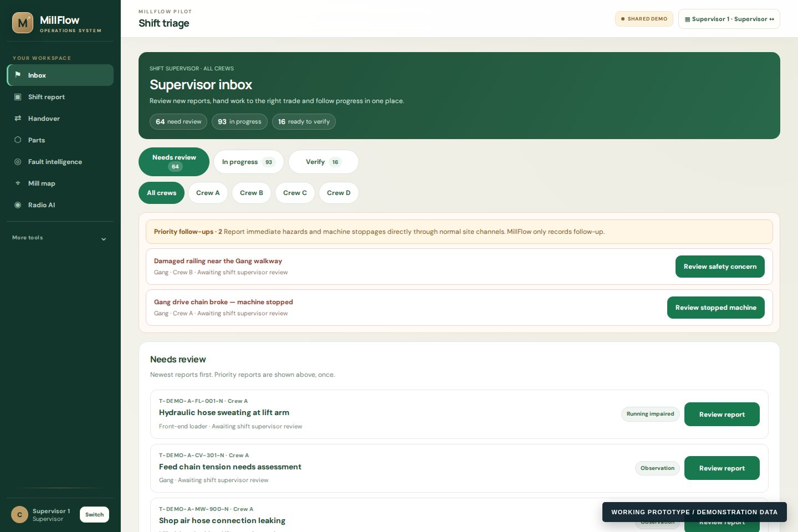Screen dimensions: 798x532
Task: Click the MillFlow logo icon
Action: tap(23, 23)
